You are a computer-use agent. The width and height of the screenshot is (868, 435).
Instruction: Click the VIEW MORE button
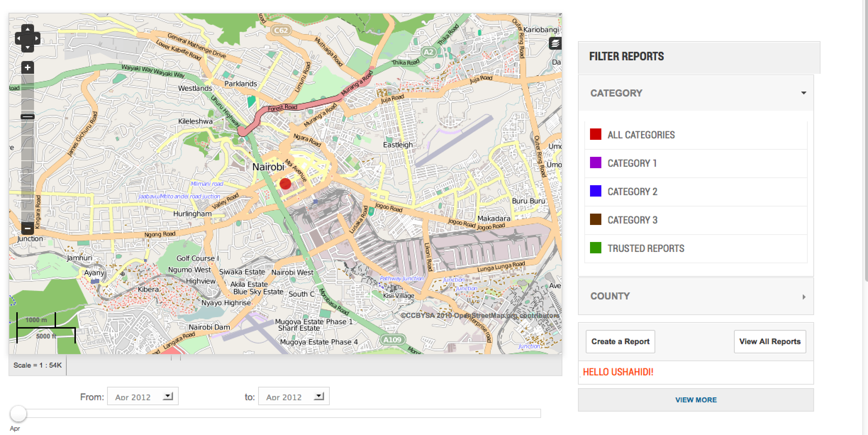(696, 400)
